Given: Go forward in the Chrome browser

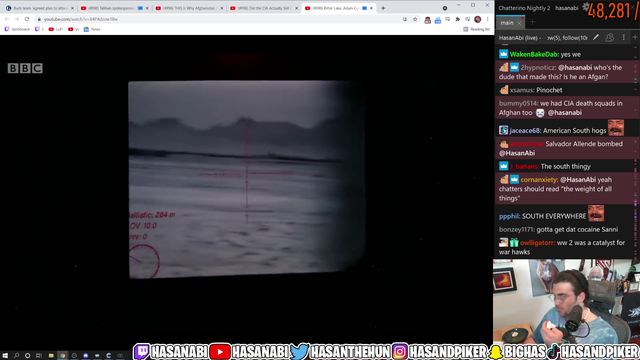Looking at the screenshot, I should pos(17,19).
